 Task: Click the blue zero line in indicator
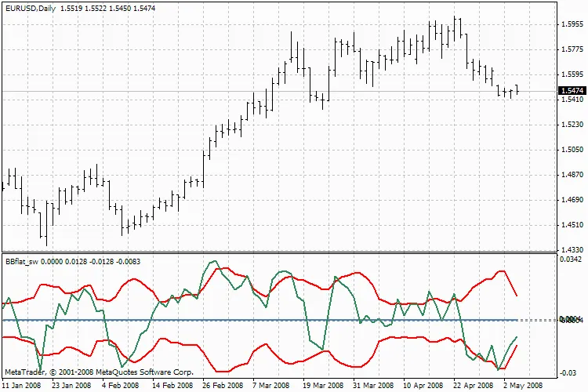click(x=235, y=319)
